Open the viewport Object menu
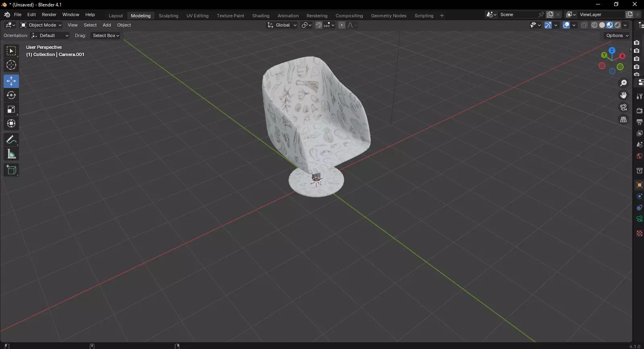The height and width of the screenshot is (349, 644). coord(124,25)
